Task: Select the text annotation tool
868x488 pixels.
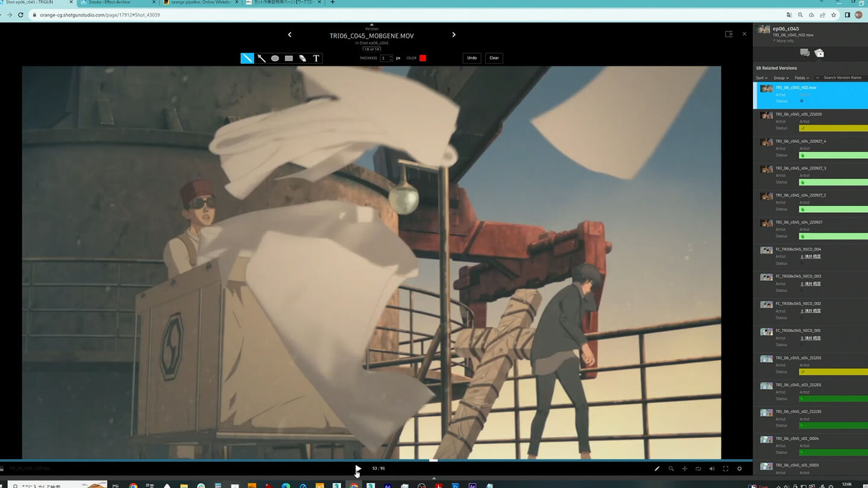Action: click(316, 58)
